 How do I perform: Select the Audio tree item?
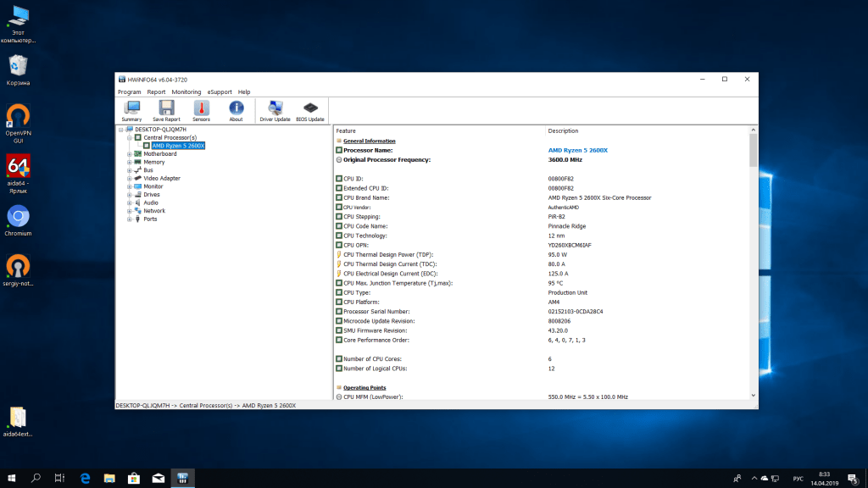[x=151, y=202]
